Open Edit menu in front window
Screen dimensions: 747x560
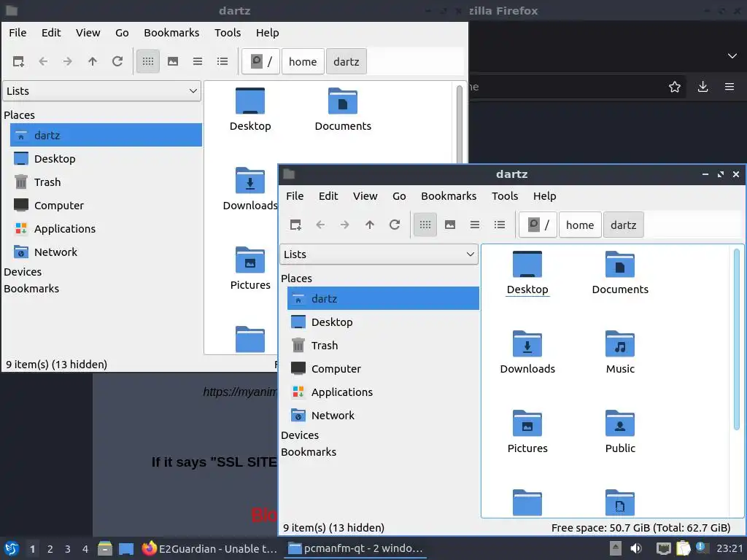(328, 195)
